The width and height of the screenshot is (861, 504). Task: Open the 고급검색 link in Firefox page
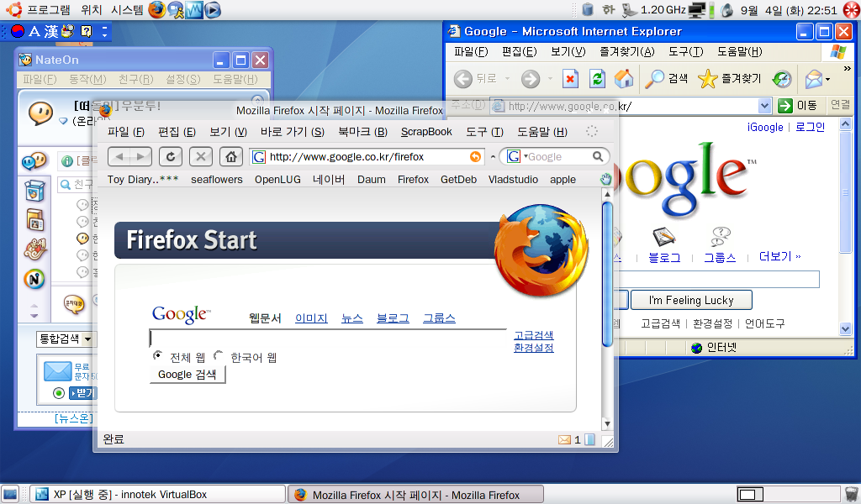click(534, 335)
